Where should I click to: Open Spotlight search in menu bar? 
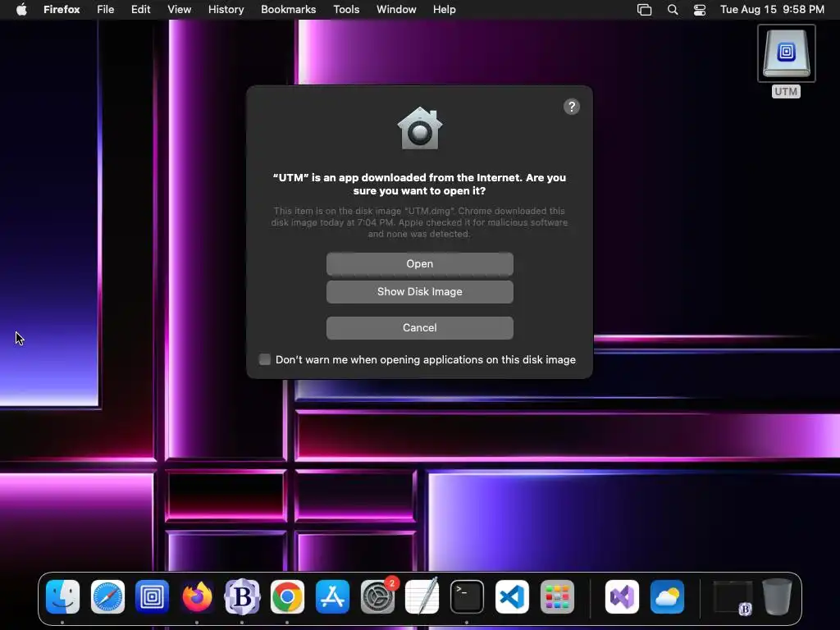673,10
